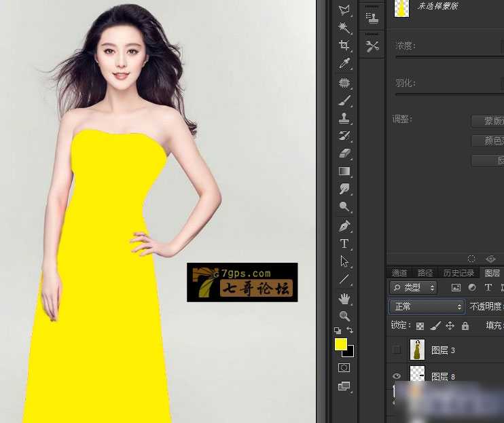This screenshot has width=504, height=423.
Task: Click the 羽化 feather slider track
Action: point(450,95)
